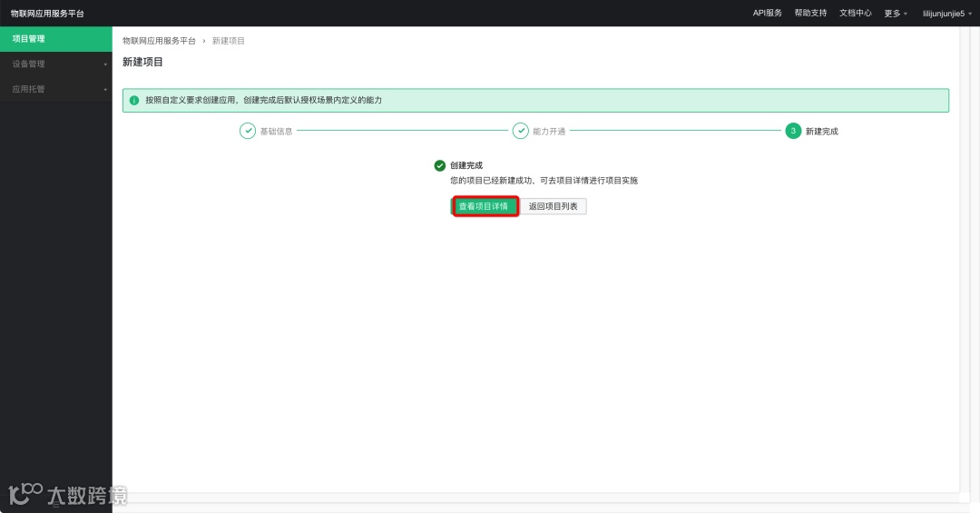Open 帮助支持 in top navigation
The width and height of the screenshot is (980, 513).
tap(810, 13)
